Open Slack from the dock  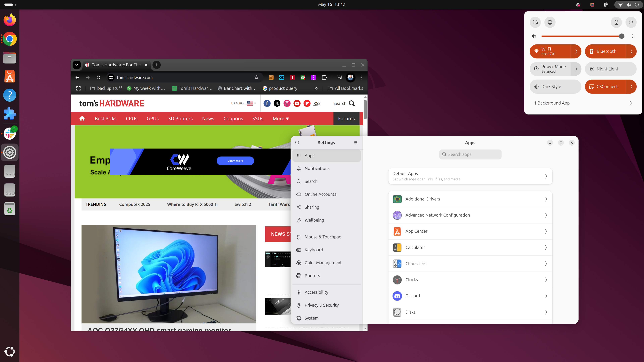pos(10,133)
